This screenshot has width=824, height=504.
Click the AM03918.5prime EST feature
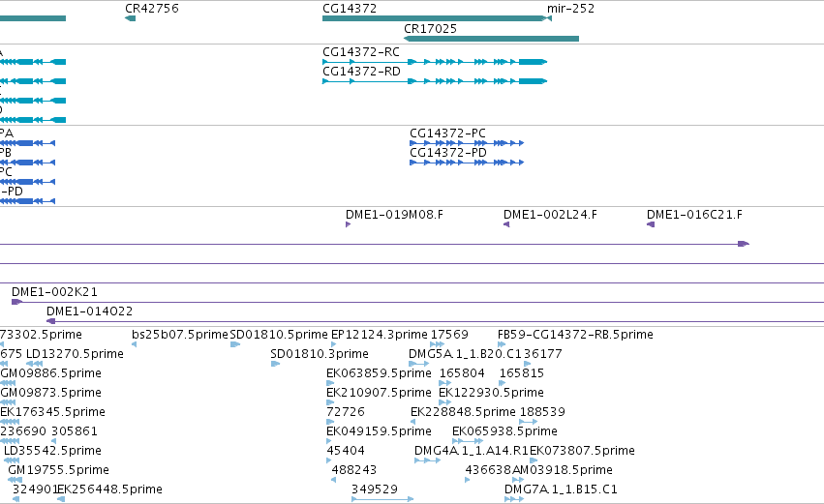(x=518, y=480)
